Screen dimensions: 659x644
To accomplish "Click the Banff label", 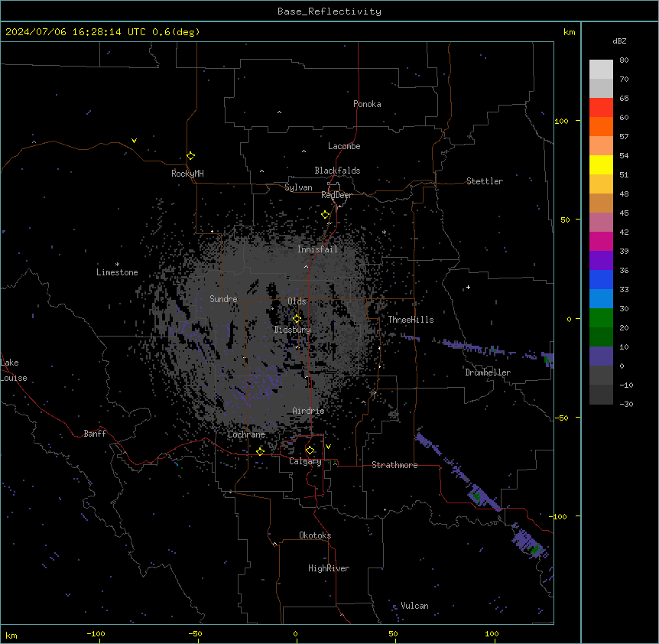I will (x=95, y=434).
